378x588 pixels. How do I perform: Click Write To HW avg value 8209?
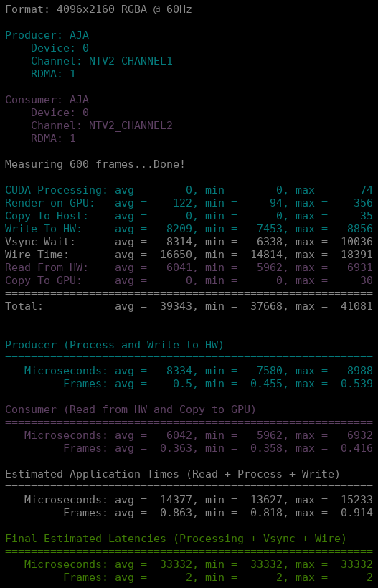pyautogui.click(x=179, y=229)
